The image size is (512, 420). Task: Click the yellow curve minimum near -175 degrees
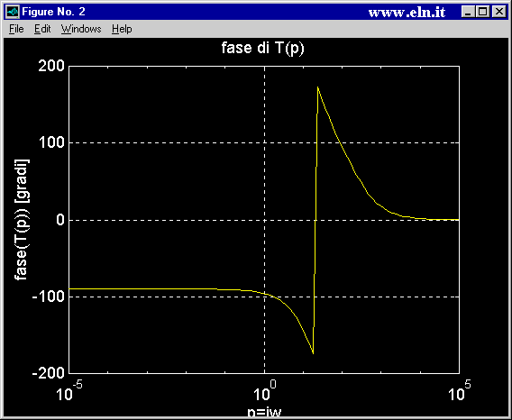(313, 353)
